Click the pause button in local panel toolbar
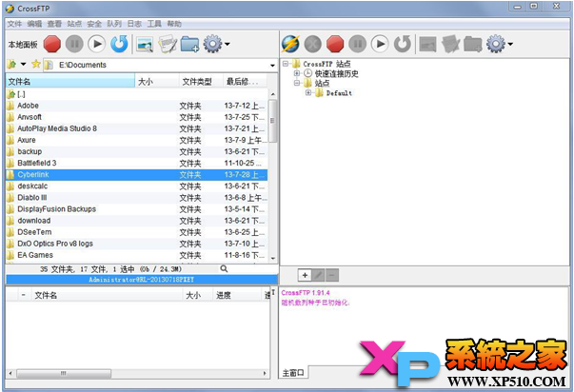This screenshot has height=392, width=574. click(x=74, y=44)
